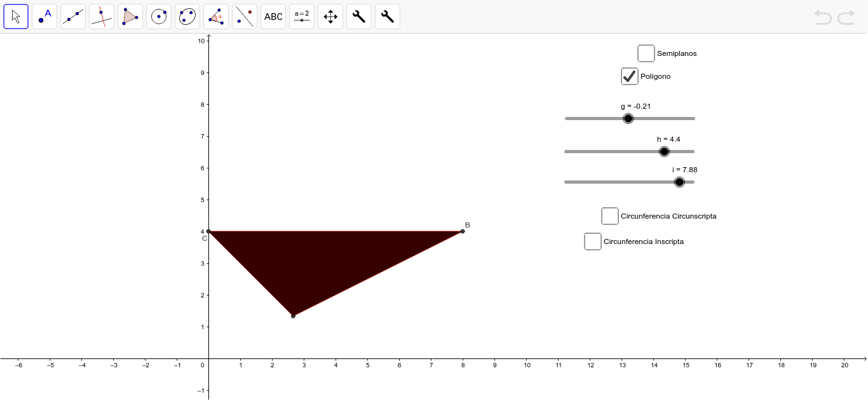The height and width of the screenshot is (401, 868).
Task: Select the Point tool
Action: [x=44, y=17]
